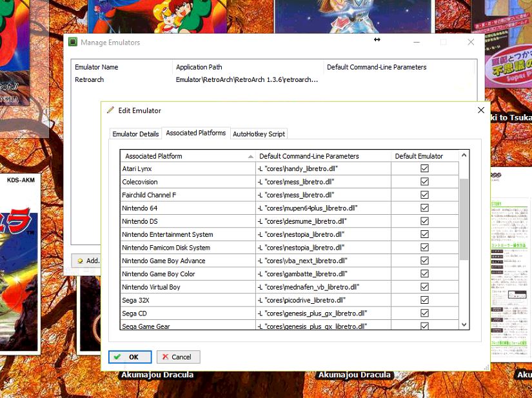
Task: Close the Edit Emulator dialog
Action: [x=480, y=110]
